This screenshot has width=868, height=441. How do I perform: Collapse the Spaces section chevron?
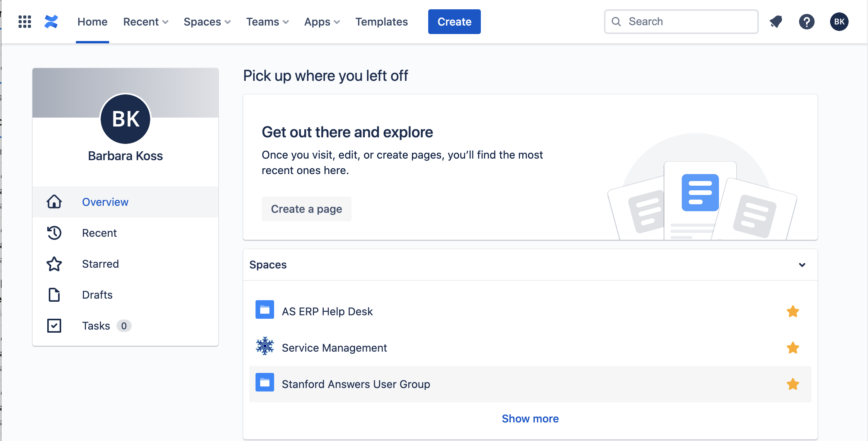[x=802, y=265]
